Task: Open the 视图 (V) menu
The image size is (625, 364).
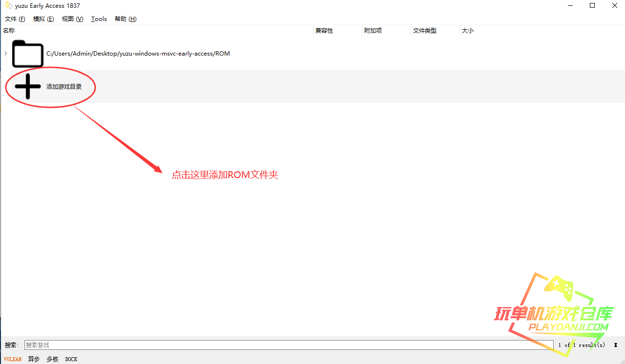Action: (72, 19)
